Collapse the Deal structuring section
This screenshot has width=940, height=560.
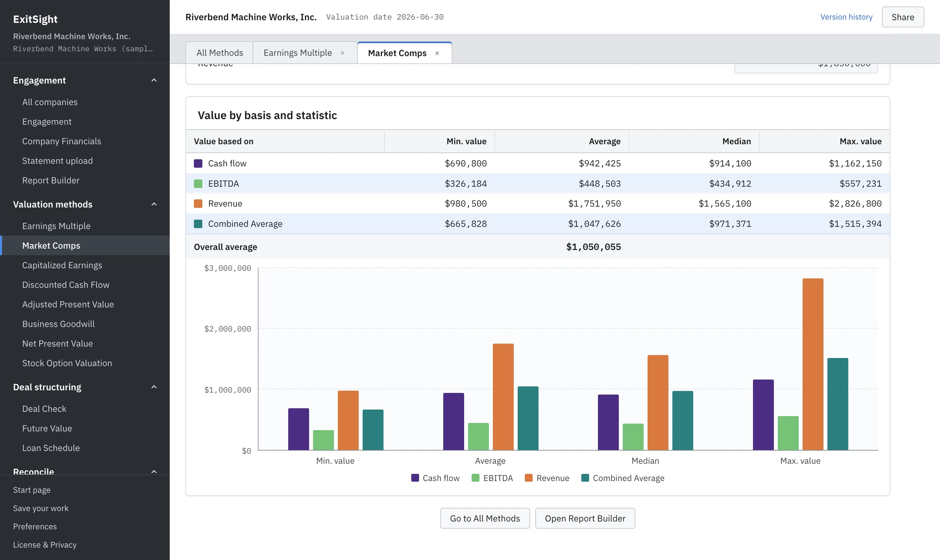tap(154, 387)
